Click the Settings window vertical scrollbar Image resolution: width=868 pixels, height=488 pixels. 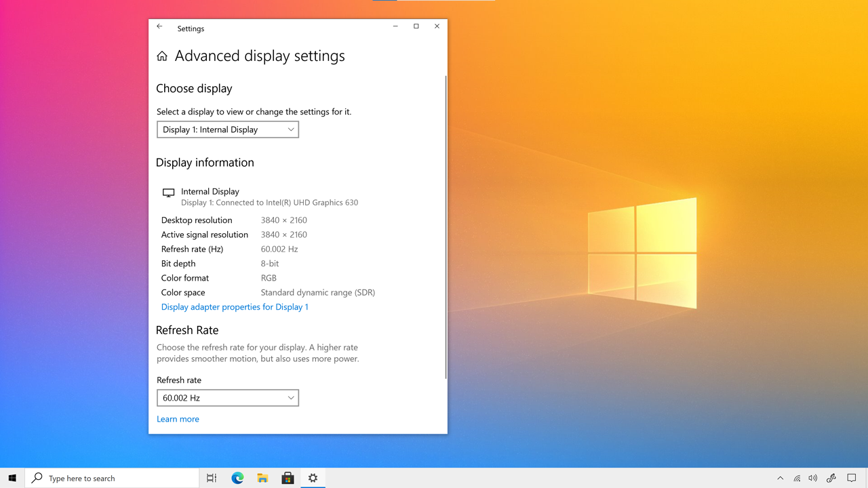446,227
